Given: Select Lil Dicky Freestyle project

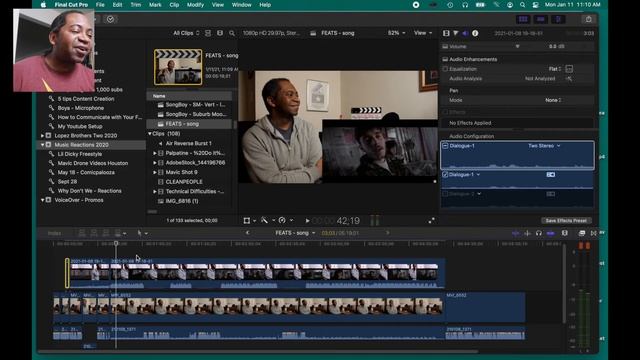Looking at the screenshot, I should pyautogui.click(x=80, y=154).
